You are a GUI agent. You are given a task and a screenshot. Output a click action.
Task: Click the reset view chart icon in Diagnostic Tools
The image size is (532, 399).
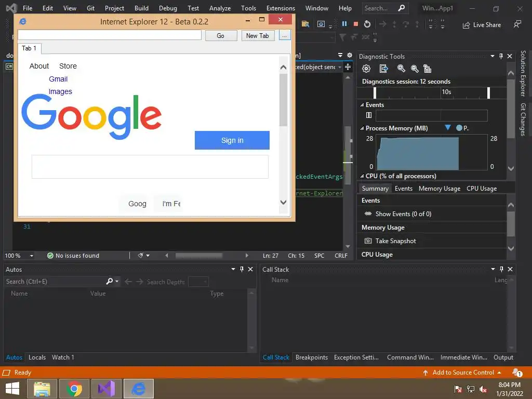pyautogui.click(x=428, y=69)
